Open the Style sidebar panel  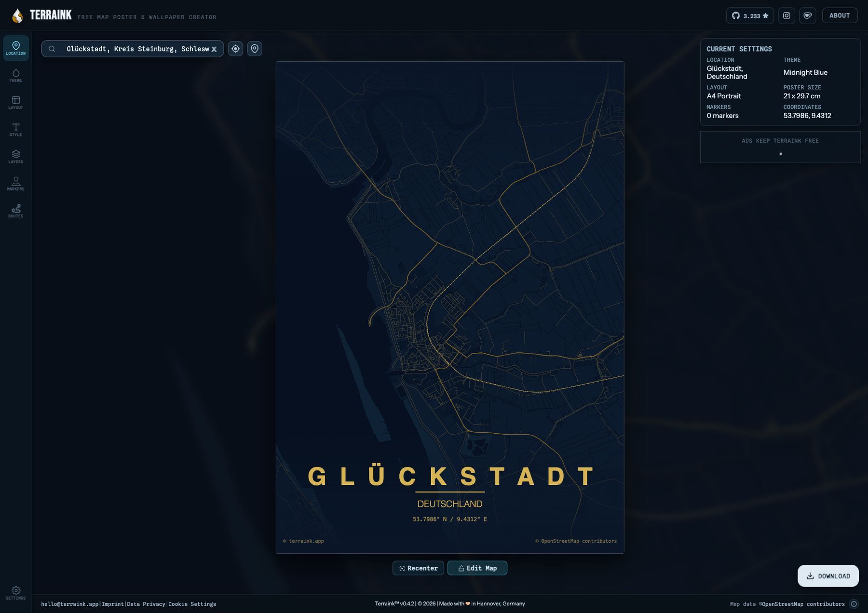[16, 130]
